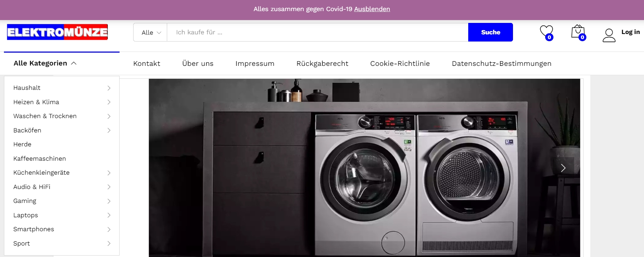Image resolution: width=644 pixels, height=257 pixels.
Task: Open the Rückgaberecht page
Action: [x=322, y=63]
